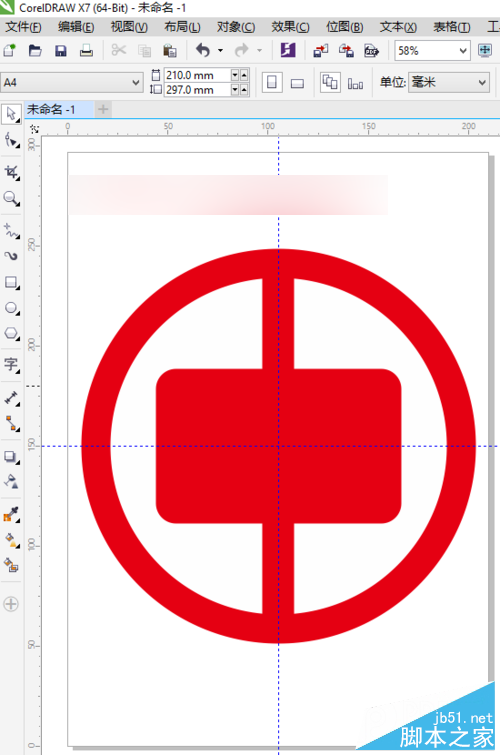Select the Shape tool
Viewport: 500px width, 755px height.
pyautogui.click(x=11, y=140)
